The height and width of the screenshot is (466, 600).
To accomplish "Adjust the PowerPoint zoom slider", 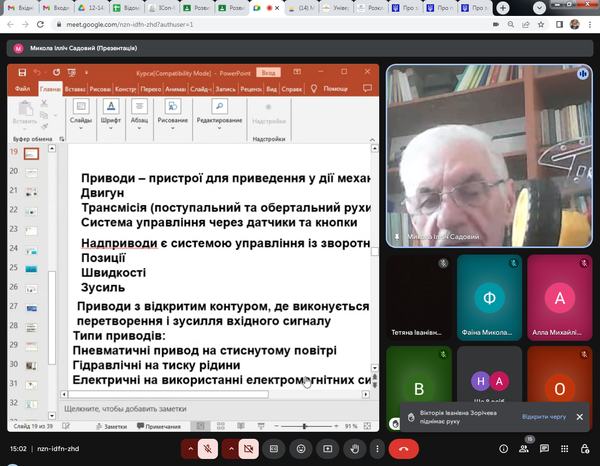I will tap(305, 426).
